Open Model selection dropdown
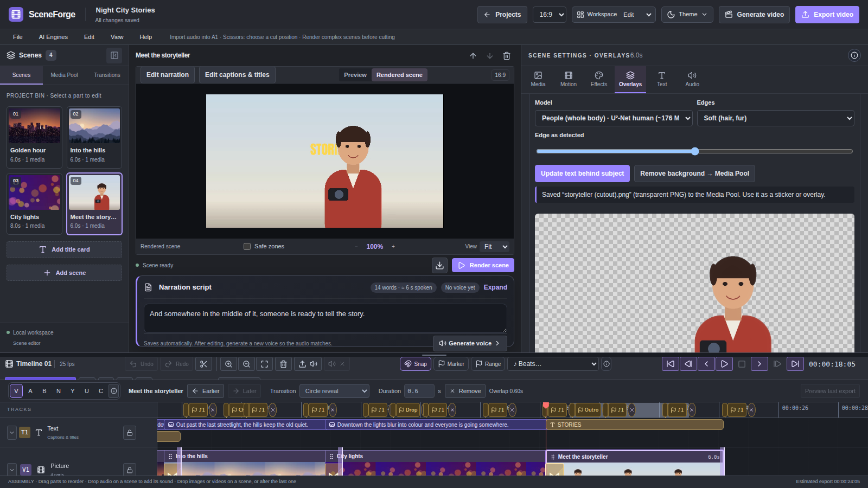868x488 pixels. coord(614,118)
